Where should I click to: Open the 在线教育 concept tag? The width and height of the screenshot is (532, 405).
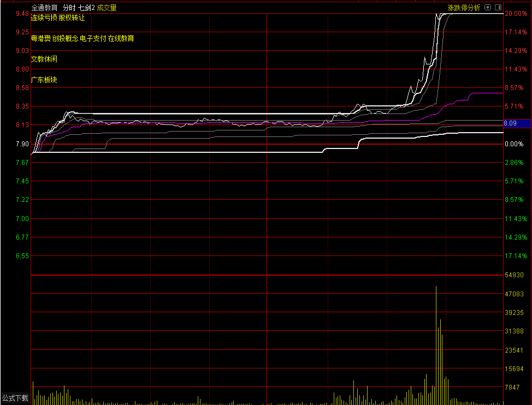pos(121,38)
